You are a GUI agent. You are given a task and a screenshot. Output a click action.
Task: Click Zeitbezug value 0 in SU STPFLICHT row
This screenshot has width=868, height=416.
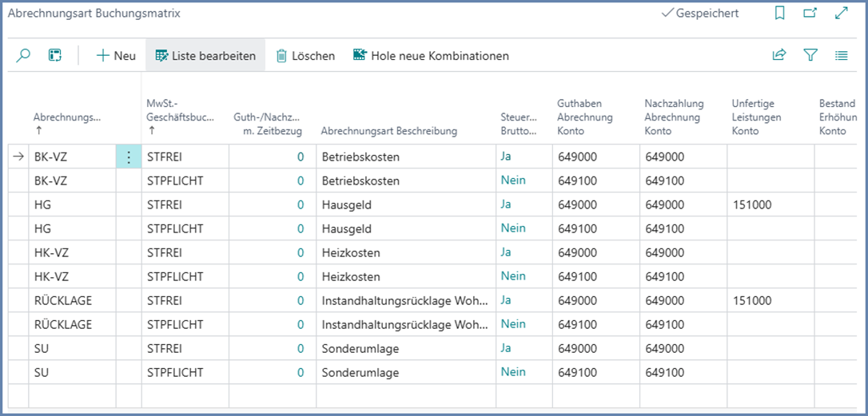[301, 372]
